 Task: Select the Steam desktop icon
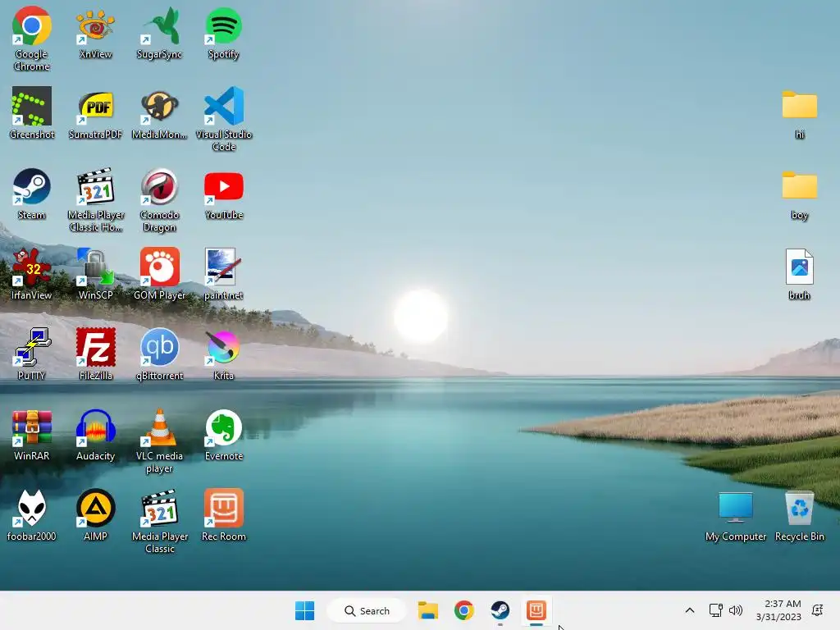(x=32, y=194)
